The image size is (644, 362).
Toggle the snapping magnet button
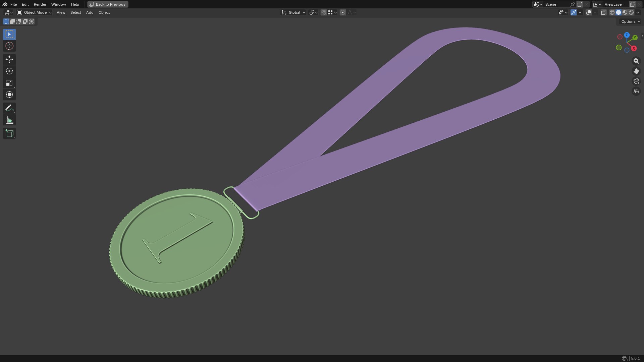(324, 12)
